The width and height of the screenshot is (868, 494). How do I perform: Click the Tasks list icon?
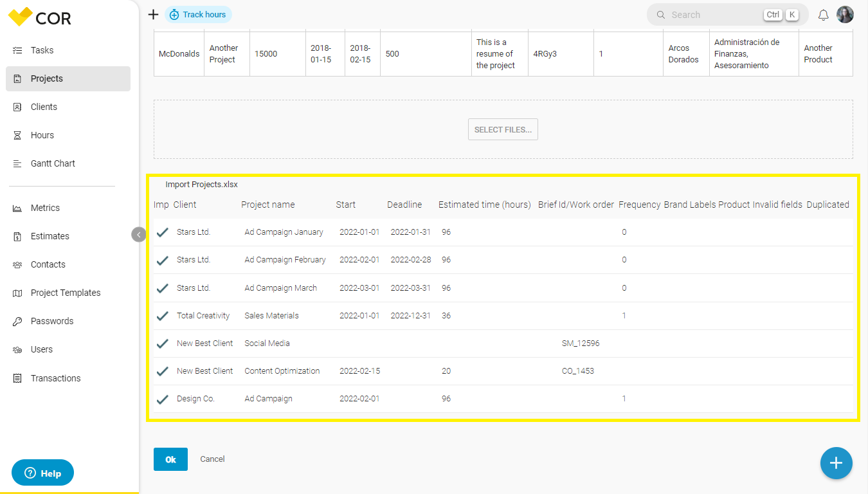17,50
